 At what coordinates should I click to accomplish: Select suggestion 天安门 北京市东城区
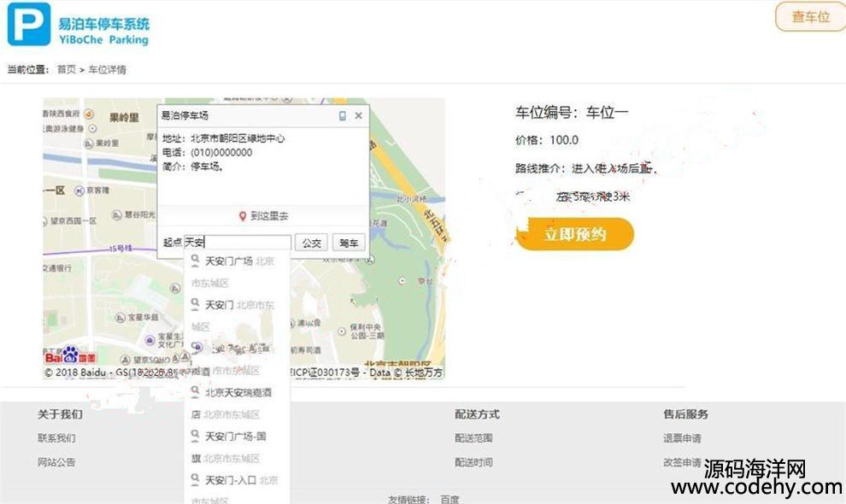238,315
